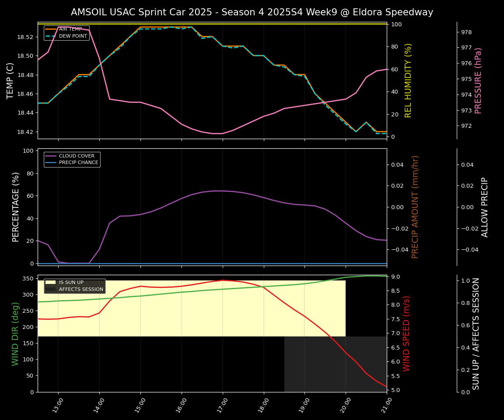This screenshot has height=420, width=504.
Task: Click the AFFECTS SESSION legend swatch
Action: [x=51, y=289]
